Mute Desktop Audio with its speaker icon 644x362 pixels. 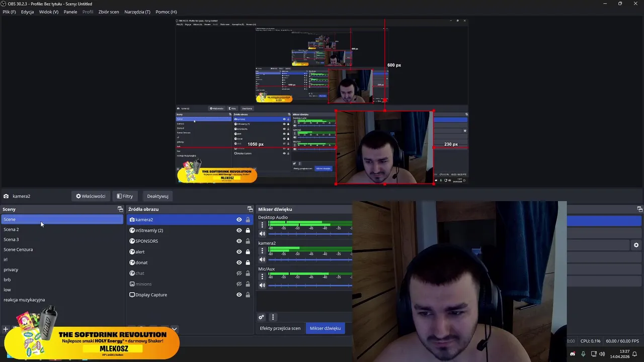coord(262,234)
